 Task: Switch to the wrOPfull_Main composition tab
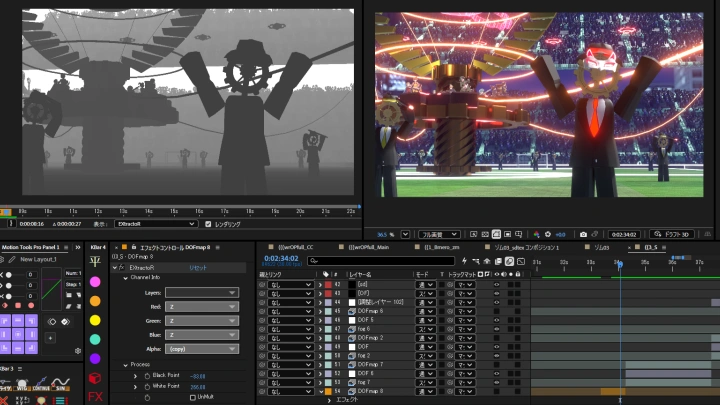[368, 248]
